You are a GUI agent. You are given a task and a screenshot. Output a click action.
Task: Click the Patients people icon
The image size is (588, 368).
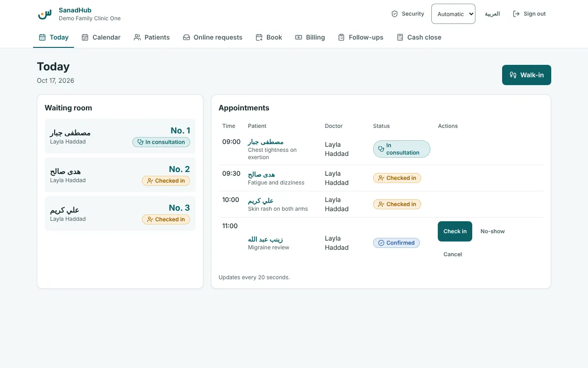[x=137, y=37]
